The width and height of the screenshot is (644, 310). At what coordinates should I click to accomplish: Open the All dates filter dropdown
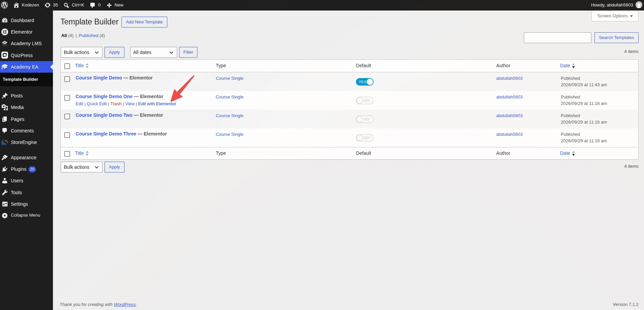[x=153, y=52]
